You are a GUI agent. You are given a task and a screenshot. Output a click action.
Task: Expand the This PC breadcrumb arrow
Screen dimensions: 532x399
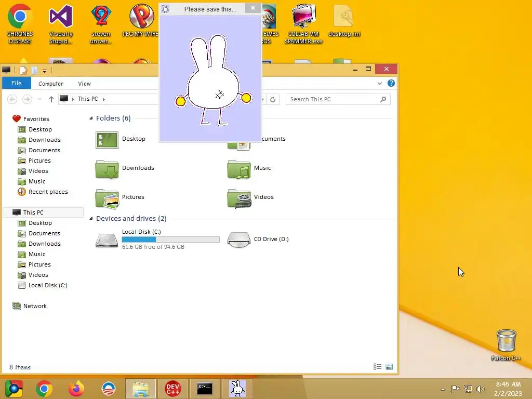[x=103, y=99]
